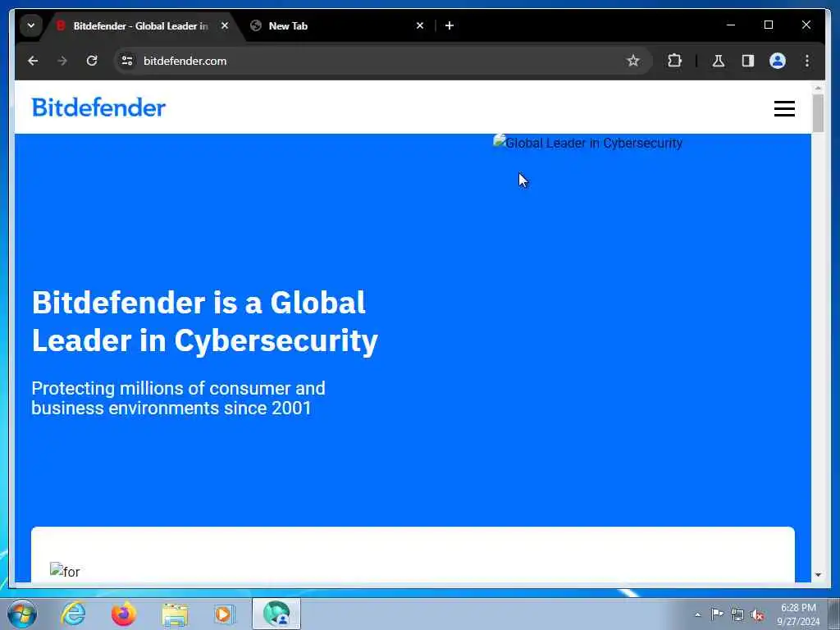This screenshot has height=630, width=840.
Task: Click the 'Bitdefender is a Global Leader' heading
Action: (204, 322)
